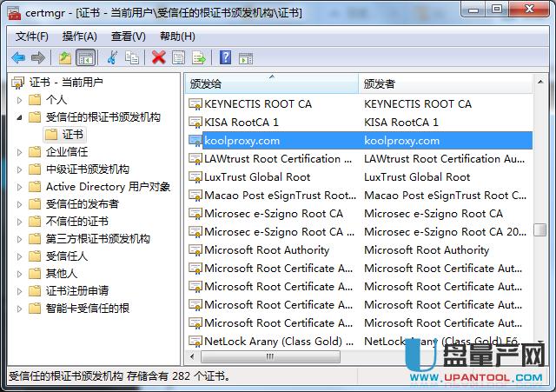Click vertical scrollbar thumb in list
The image size is (556, 392).
(x=540, y=229)
